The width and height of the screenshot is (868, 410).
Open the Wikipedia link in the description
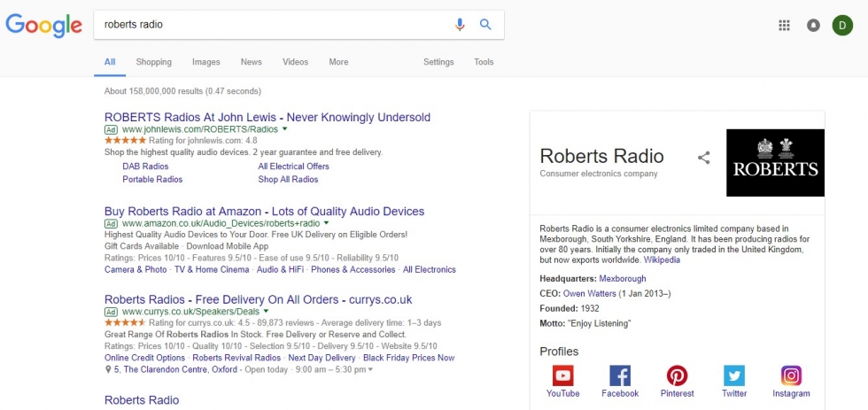(663, 259)
